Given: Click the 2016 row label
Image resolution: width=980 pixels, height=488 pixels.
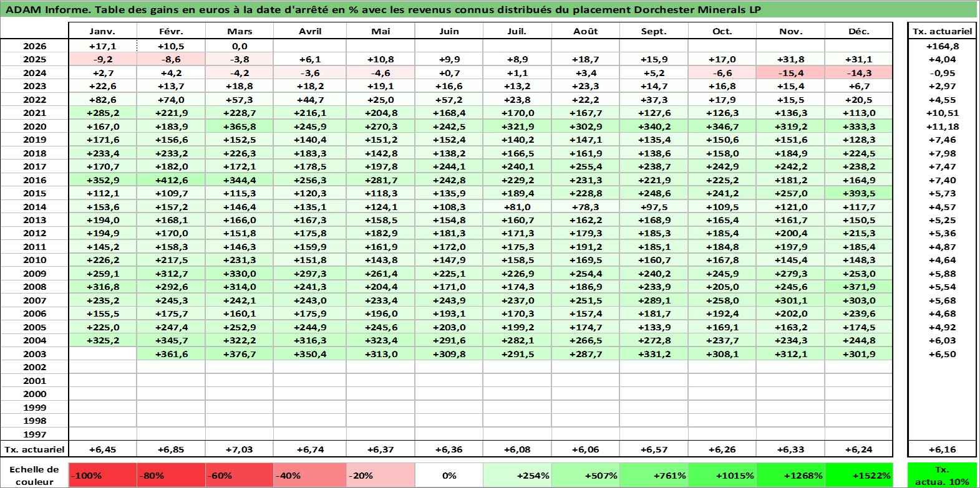Looking at the screenshot, I should (34, 180).
